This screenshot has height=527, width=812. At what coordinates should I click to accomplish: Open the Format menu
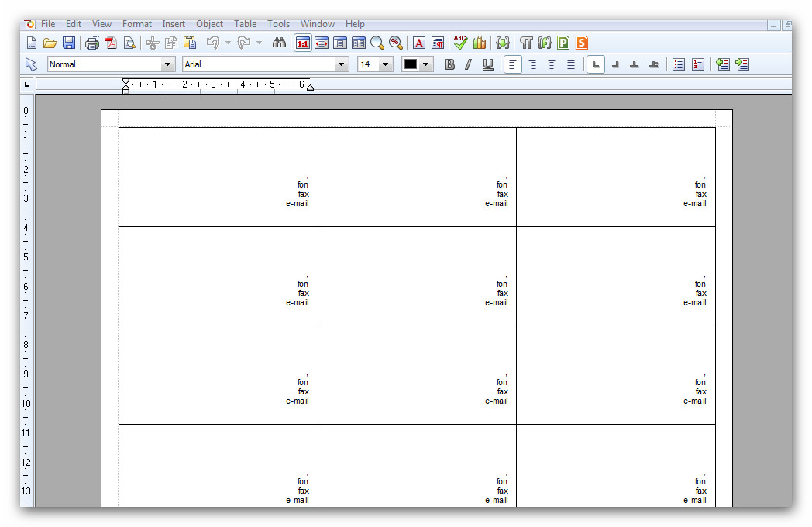[x=137, y=24]
